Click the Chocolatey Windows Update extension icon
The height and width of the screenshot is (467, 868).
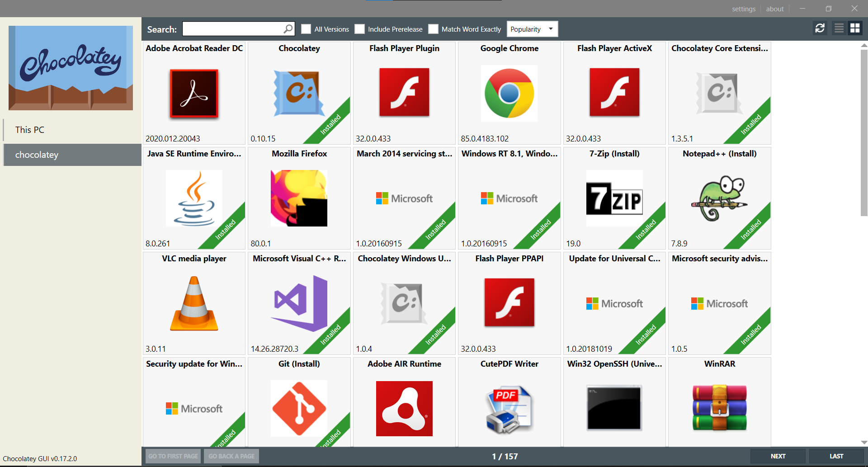click(x=404, y=303)
